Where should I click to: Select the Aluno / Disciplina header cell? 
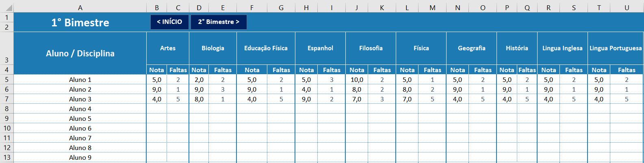(80, 53)
